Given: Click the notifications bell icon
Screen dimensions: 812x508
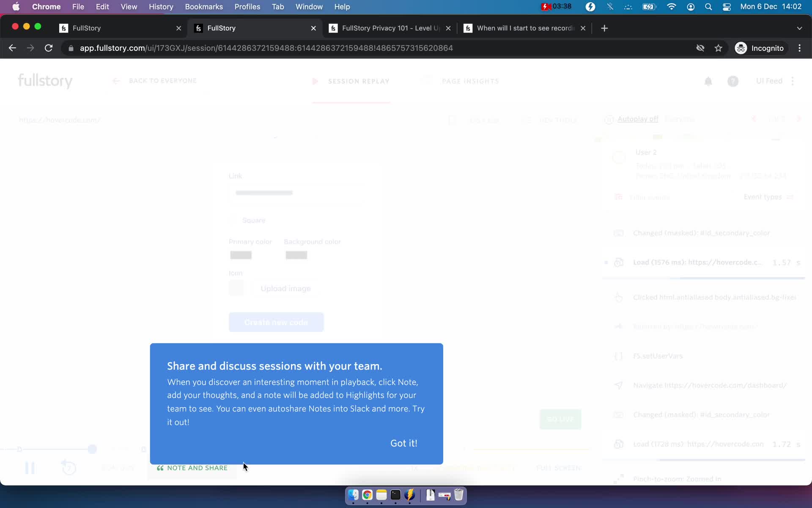Looking at the screenshot, I should coord(708,81).
